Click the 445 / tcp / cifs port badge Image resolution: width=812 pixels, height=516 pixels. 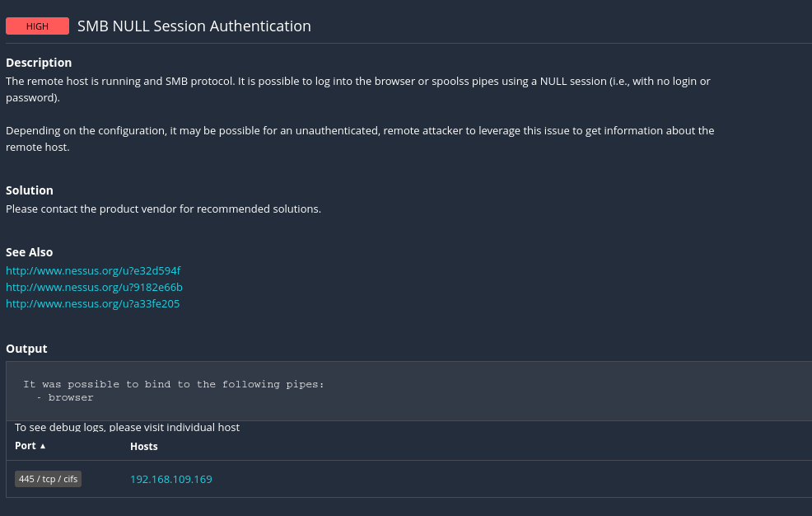[48, 479]
